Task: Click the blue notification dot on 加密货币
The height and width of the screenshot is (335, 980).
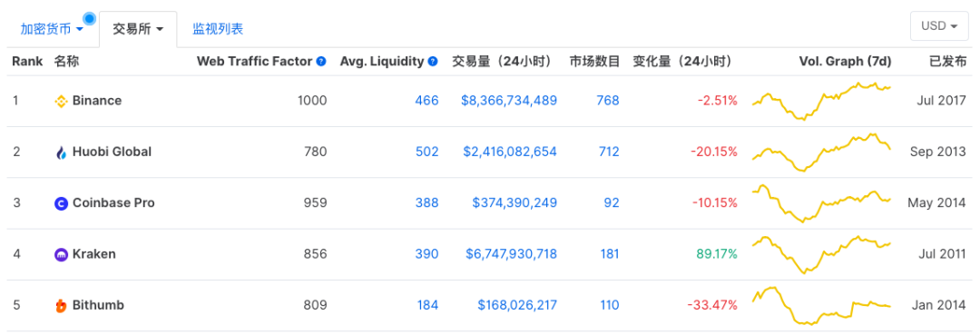Action: point(89,19)
